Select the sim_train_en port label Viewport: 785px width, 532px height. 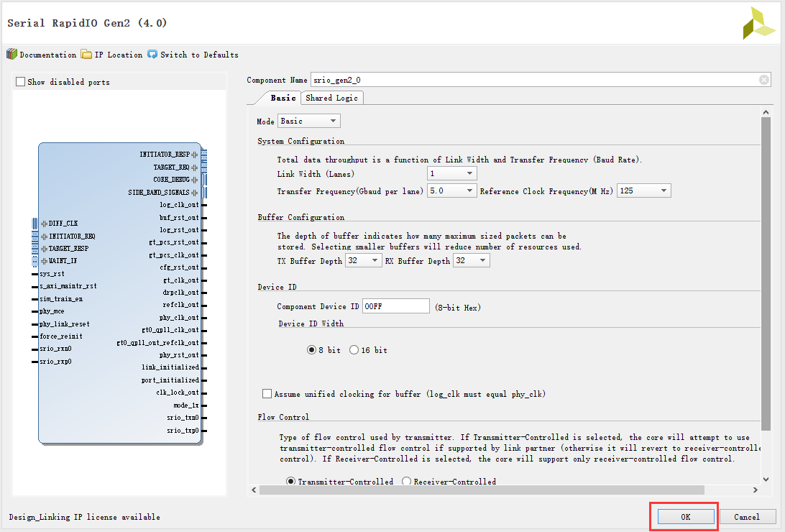(x=61, y=299)
